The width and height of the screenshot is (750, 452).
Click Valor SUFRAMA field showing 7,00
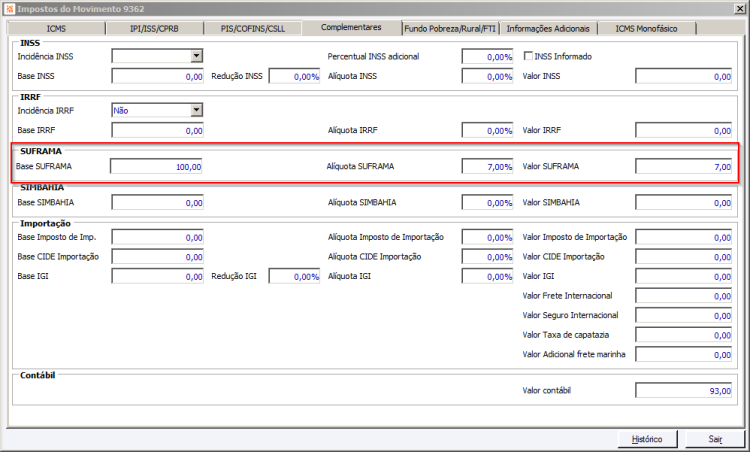click(684, 166)
